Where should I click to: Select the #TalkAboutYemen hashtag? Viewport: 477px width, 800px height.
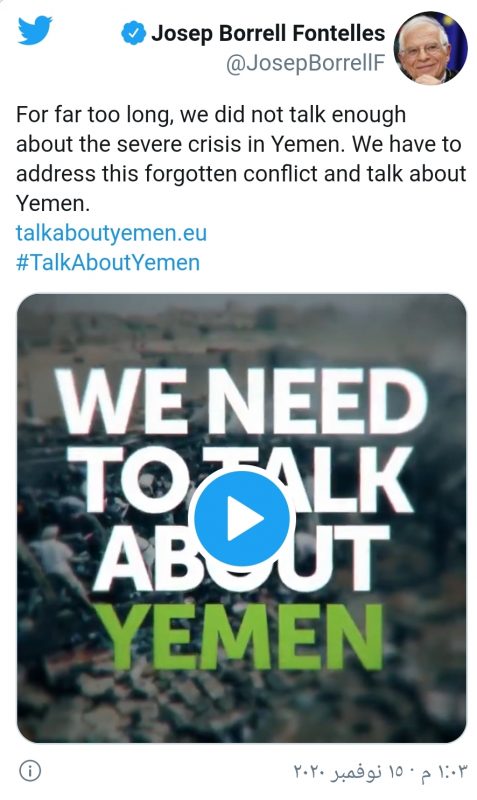tap(108, 263)
